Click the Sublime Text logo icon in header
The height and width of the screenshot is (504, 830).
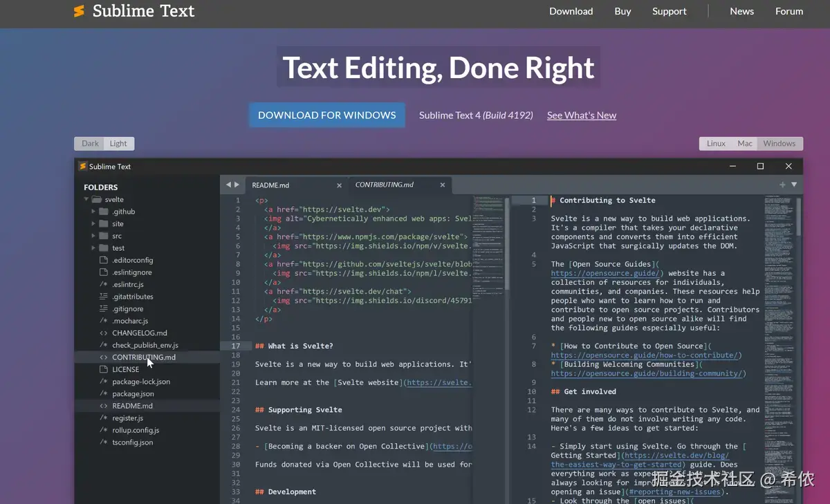(79, 11)
